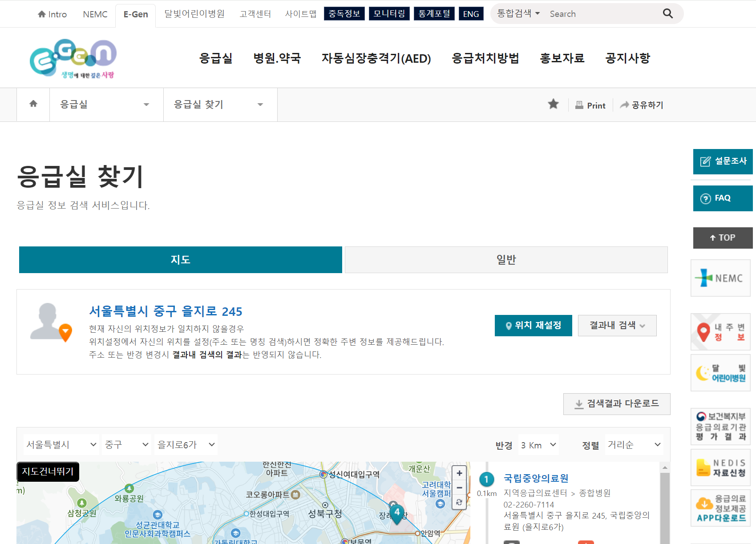Expand the 통합검색 search type dropdown
756x544 pixels.
coord(518,13)
